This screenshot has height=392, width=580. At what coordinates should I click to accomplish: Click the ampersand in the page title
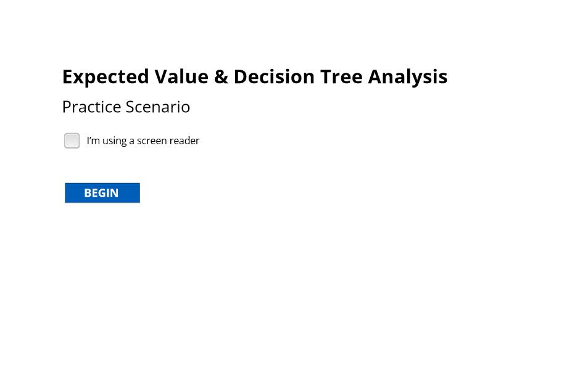(221, 77)
